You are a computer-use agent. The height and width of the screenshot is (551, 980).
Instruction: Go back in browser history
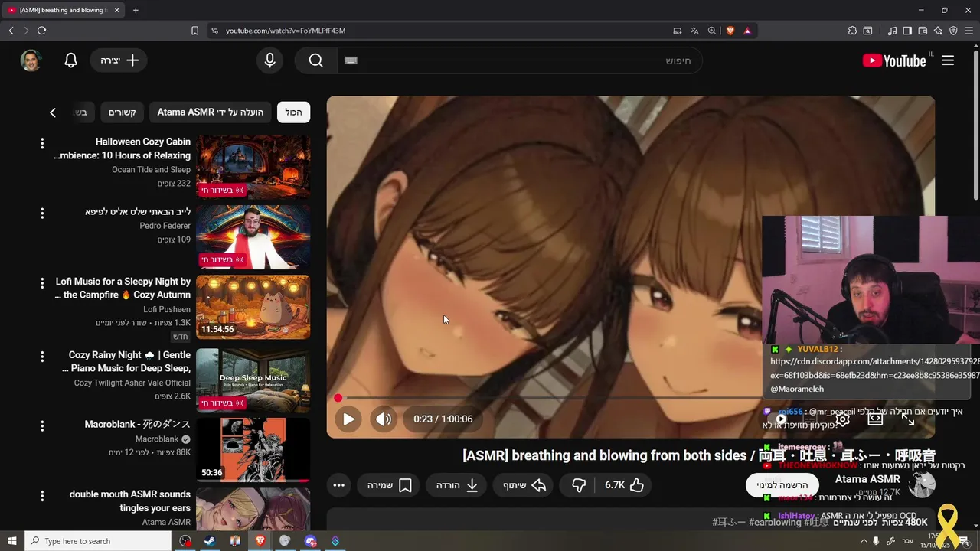pos(11,31)
